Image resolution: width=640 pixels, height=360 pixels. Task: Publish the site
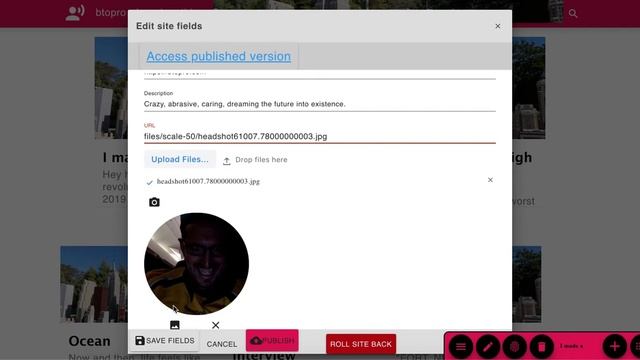(272, 340)
